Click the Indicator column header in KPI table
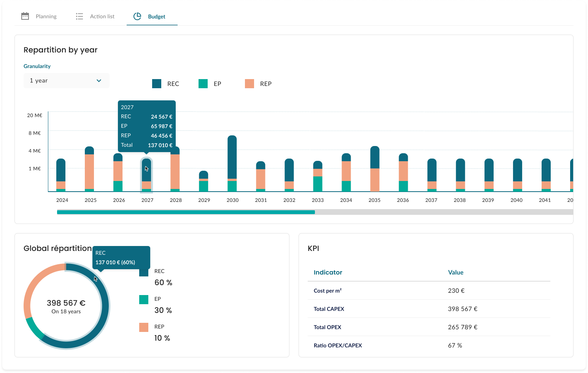Image resolution: width=588 pixels, height=373 pixels. (328, 272)
